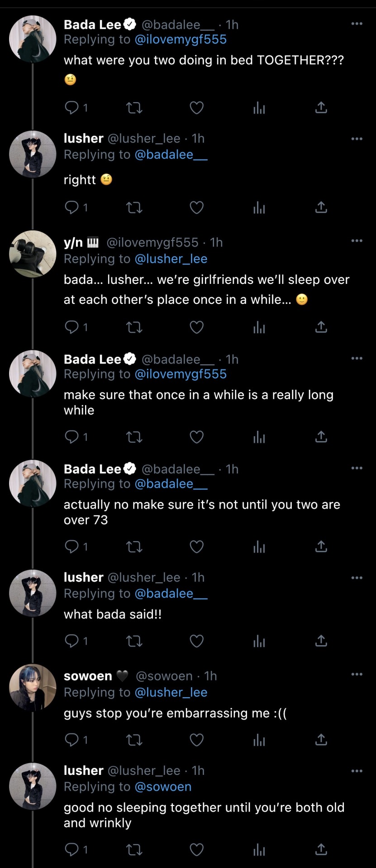Retweet y/n's "we're girlfriends" tweet
The height and width of the screenshot is (868, 376).
coord(134,327)
